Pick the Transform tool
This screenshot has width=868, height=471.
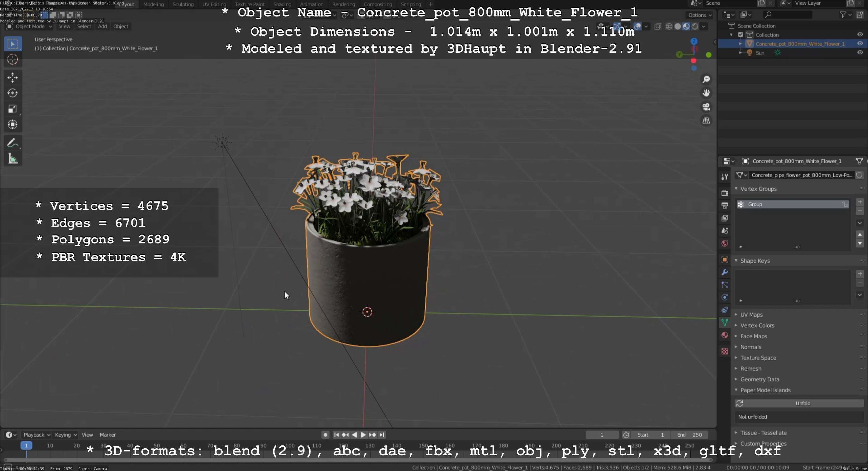(x=13, y=125)
